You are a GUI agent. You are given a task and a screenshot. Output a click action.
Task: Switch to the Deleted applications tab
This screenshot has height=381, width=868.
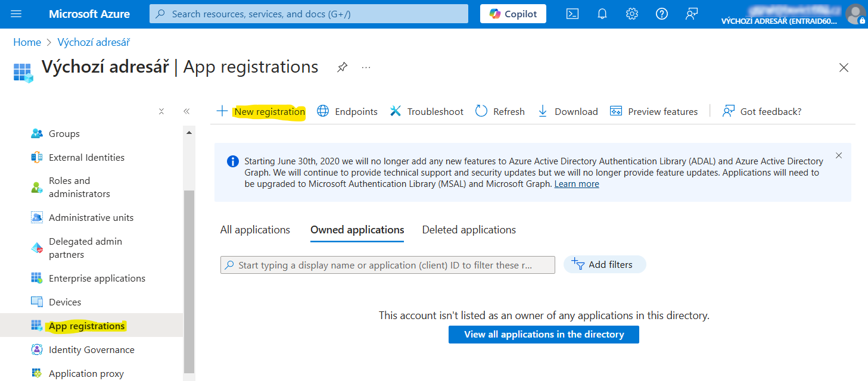coord(469,230)
